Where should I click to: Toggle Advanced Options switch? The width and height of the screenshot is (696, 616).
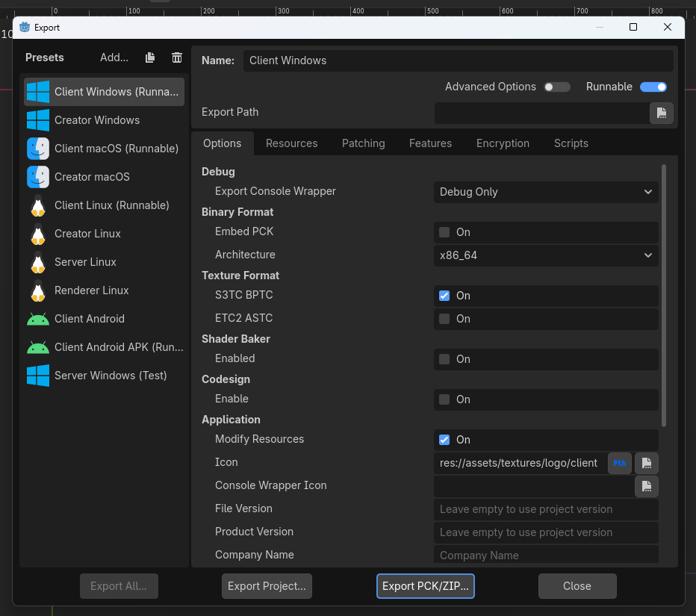pyautogui.click(x=557, y=87)
